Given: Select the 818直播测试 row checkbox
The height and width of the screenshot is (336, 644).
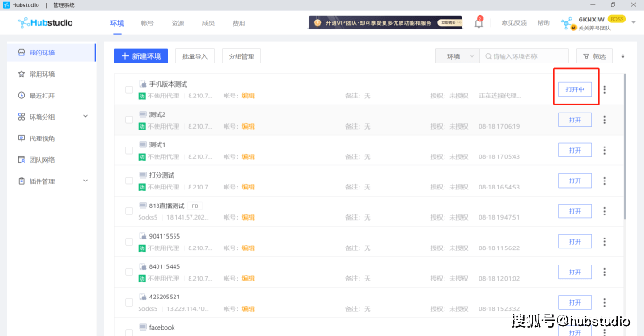Looking at the screenshot, I should pyautogui.click(x=129, y=211).
